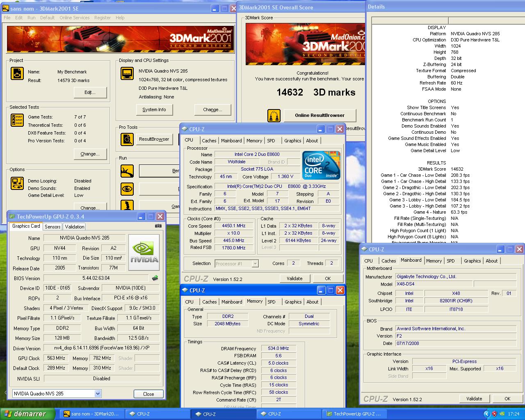The image size is (525, 420).
Task: Click the Run benchmark car icon
Action: tap(127, 171)
